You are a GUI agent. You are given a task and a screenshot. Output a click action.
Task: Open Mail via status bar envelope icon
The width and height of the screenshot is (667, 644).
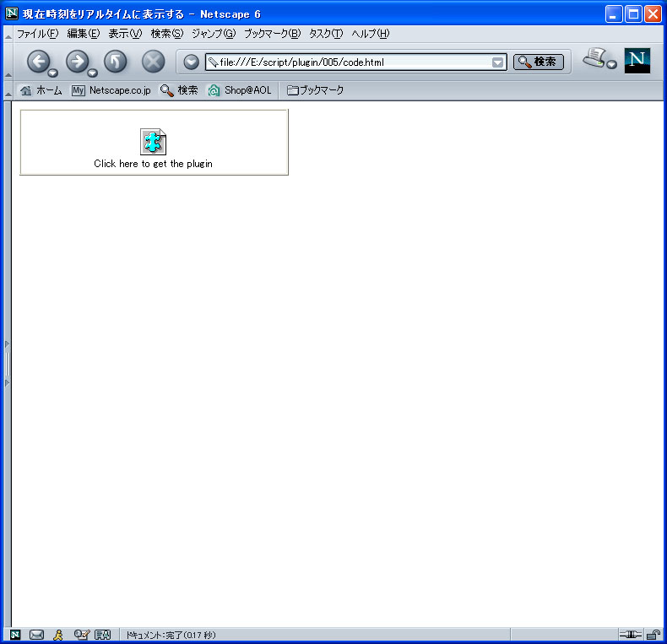36,635
